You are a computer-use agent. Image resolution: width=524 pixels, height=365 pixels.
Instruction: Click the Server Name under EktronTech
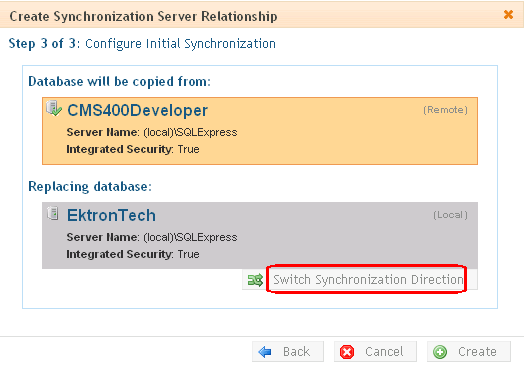(152, 237)
